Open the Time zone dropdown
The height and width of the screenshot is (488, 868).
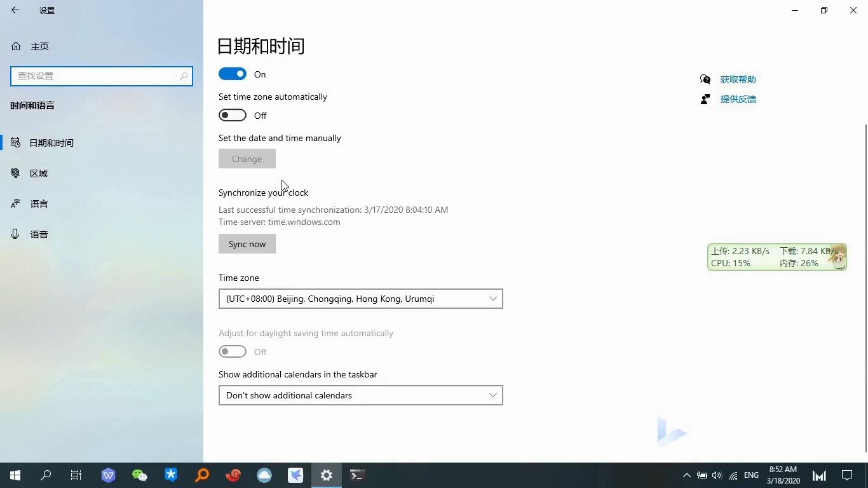[x=360, y=299]
